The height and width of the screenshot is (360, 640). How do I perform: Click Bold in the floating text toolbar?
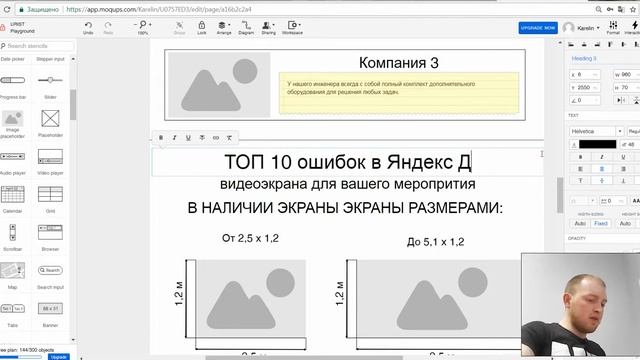click(161, 138)
